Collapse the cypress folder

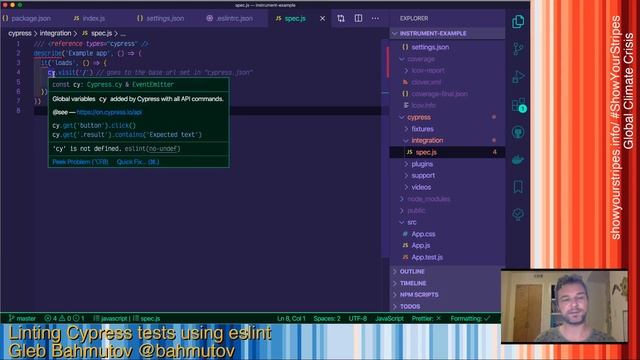(419, 117)
